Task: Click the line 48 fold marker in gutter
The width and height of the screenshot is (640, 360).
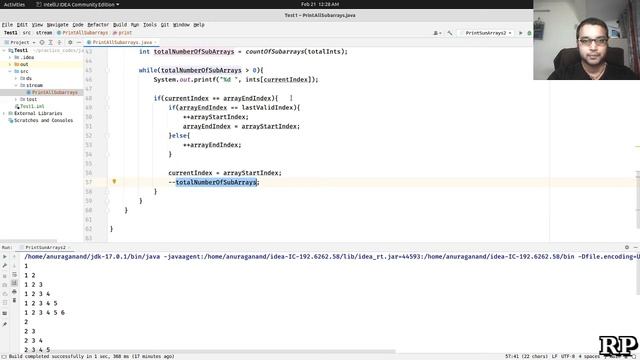Action: coord(109,98)
